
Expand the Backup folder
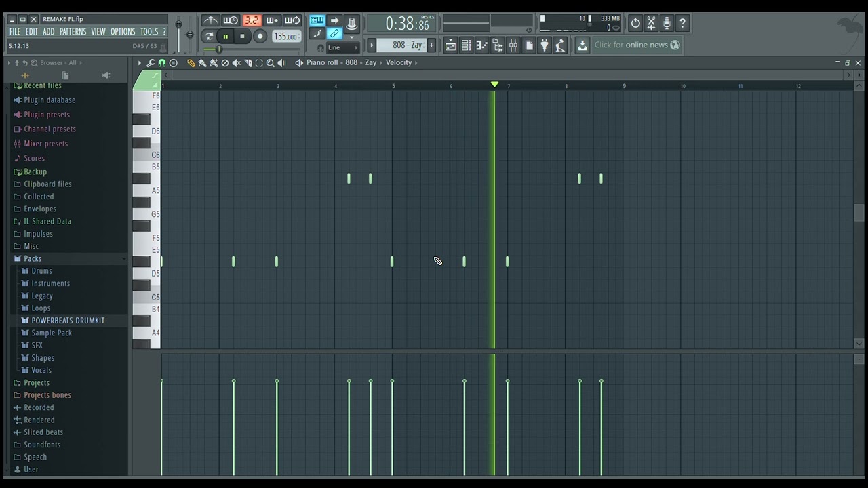[35, 171]
